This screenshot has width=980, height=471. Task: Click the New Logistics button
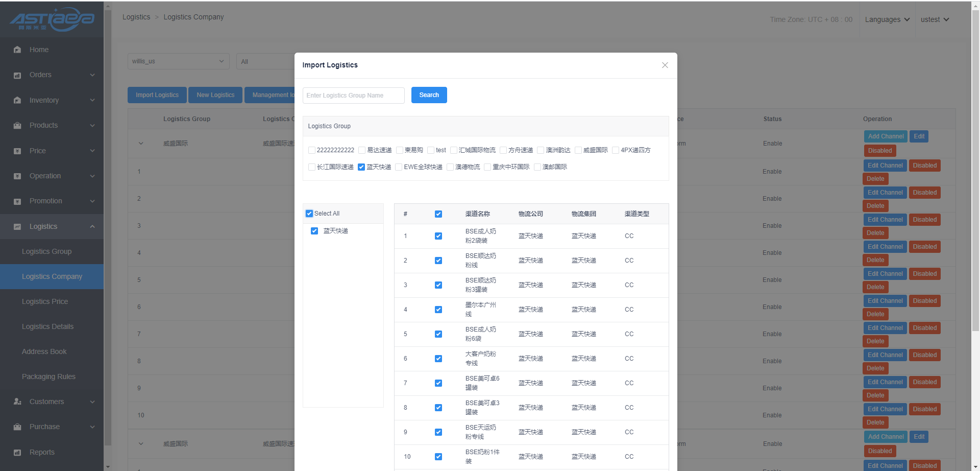pyautogui.click(x=215, y=95)
